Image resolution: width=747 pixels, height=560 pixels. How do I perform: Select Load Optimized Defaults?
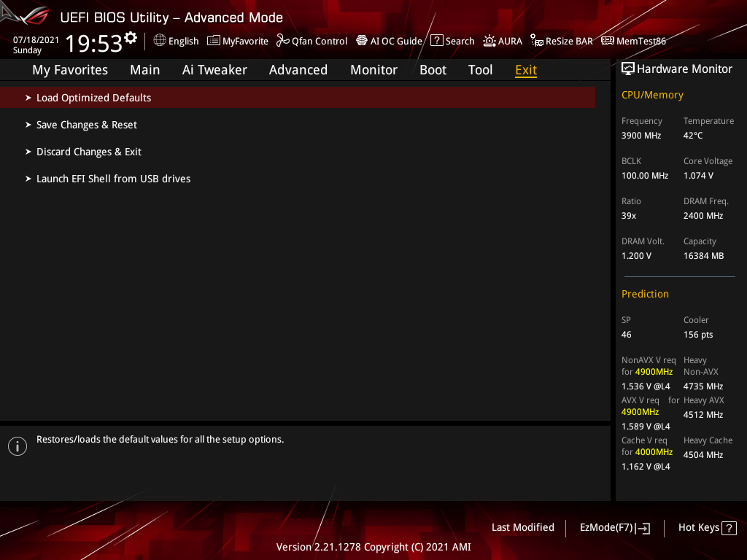93,97
